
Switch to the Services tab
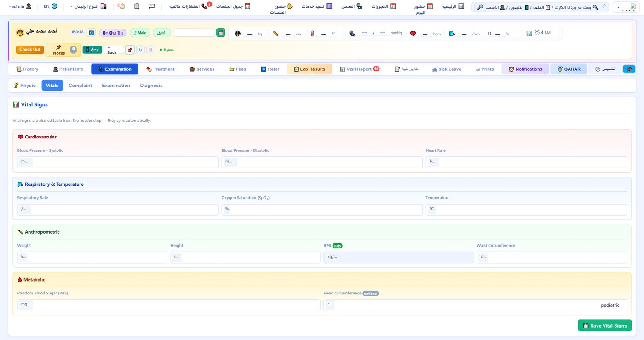(201, 69)
